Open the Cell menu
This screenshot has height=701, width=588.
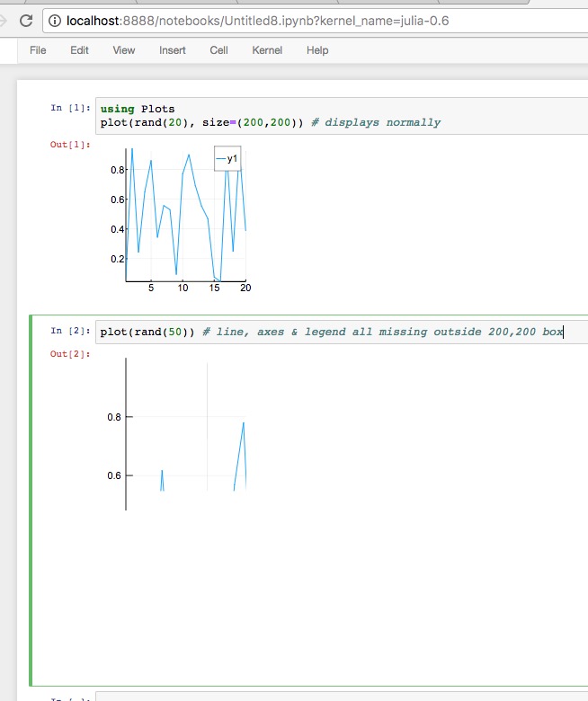pos(218,50)
